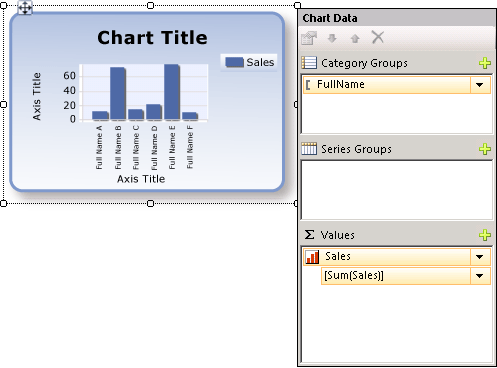Viewport: 497px width, 368px height.
Task: Open the Sales series dropdown arrow
Action: (x=480, y=257)
